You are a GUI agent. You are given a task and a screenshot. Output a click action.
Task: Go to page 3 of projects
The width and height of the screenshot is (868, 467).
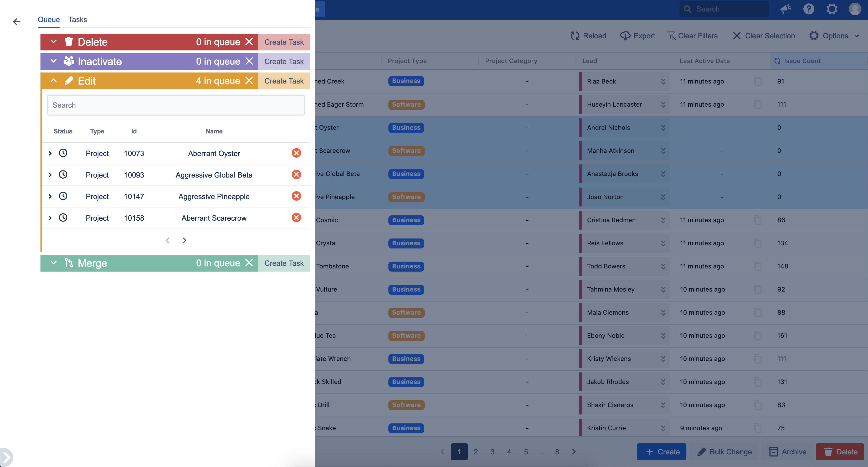(x=492, y=452)
